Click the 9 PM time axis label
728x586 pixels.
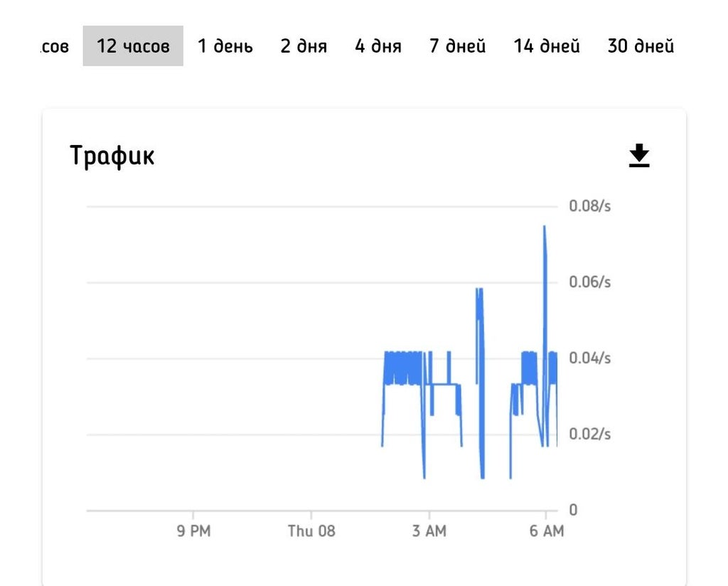tap(193, 531)
